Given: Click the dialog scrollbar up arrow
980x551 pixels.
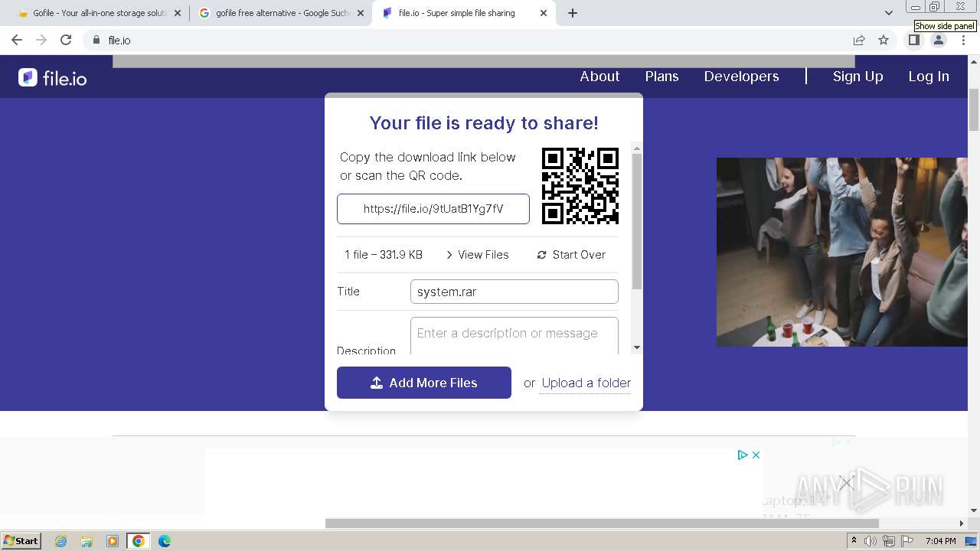Looking at the screenshot, I should coord(636,148).
